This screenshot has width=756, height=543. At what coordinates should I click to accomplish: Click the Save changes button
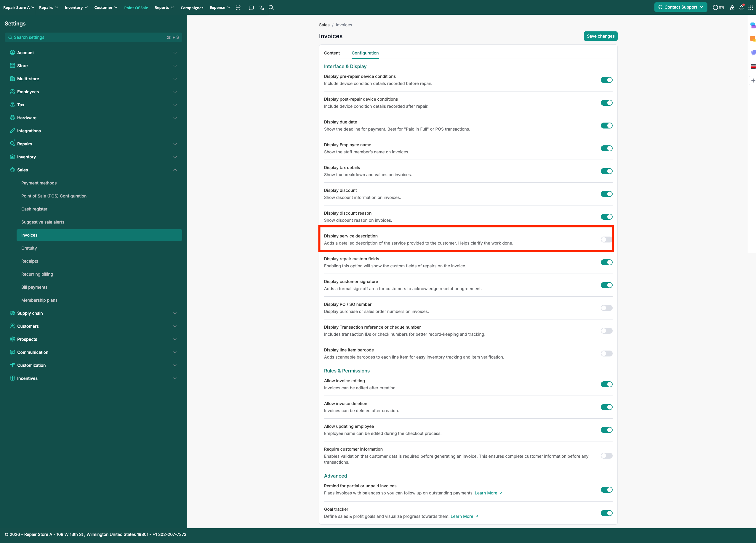coord(600,36)
